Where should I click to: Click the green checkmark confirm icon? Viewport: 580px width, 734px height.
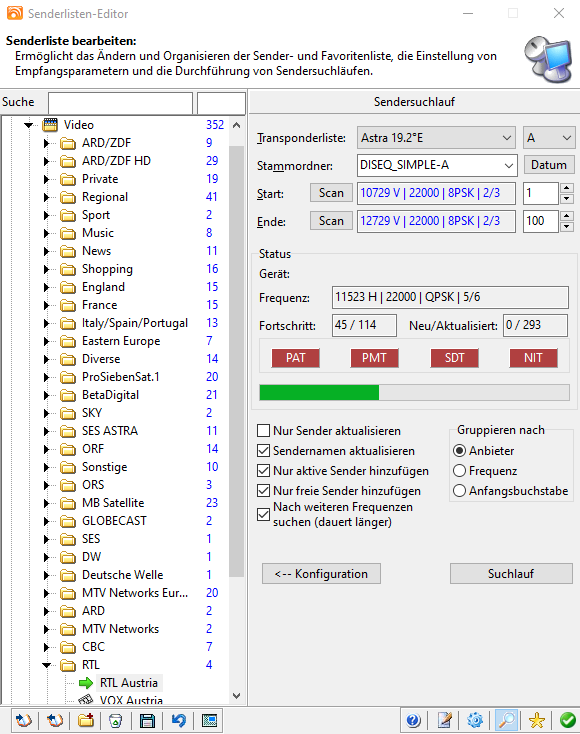[567, 720]
